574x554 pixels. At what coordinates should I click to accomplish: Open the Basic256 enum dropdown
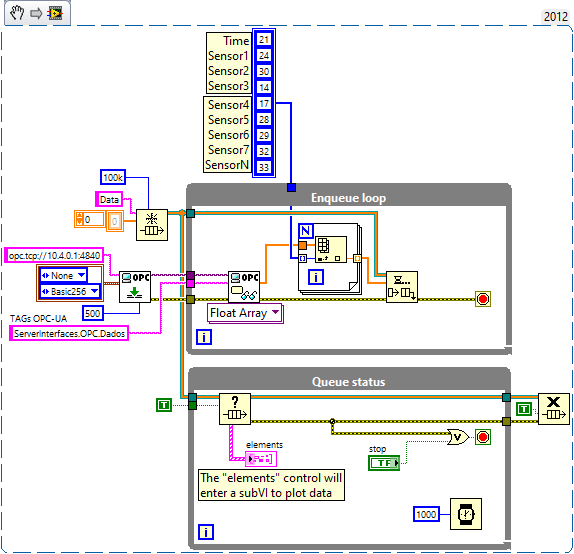(70, 291)
